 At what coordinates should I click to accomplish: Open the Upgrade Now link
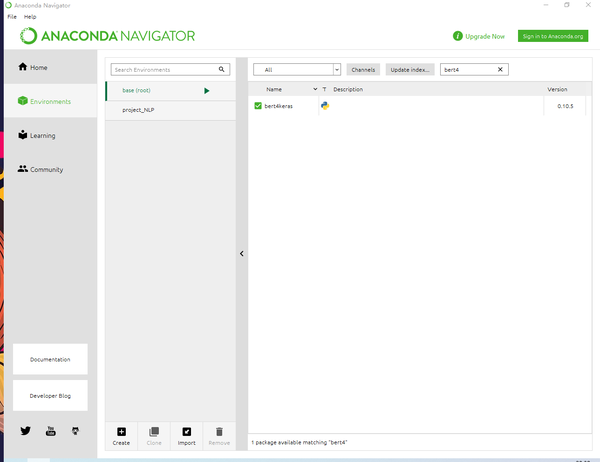484,36
